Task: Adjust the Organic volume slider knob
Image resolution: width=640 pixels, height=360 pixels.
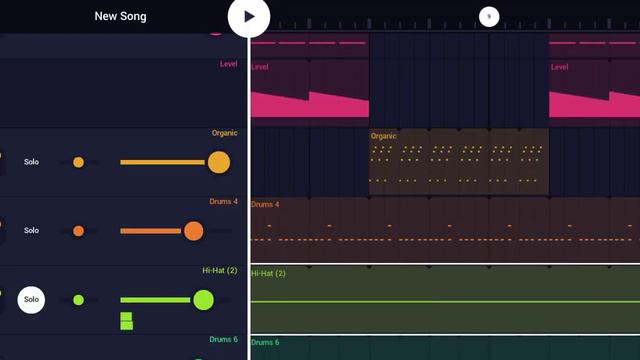Action: pos(219,162)
